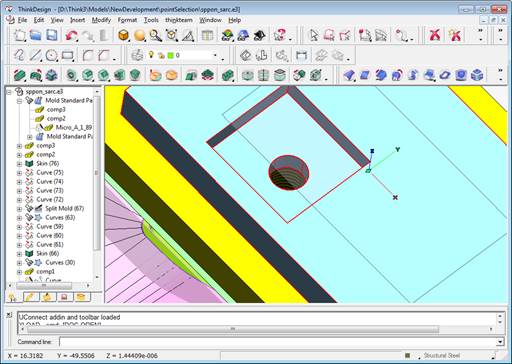Image resolution: width=512 pixels, height=364 pixels.
Task: Click inside the Command line input field
Action: [278, 342]
